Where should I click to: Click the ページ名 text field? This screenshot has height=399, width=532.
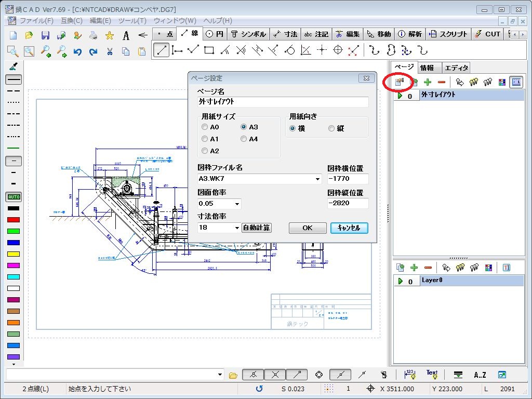click(x=283, y=102)
